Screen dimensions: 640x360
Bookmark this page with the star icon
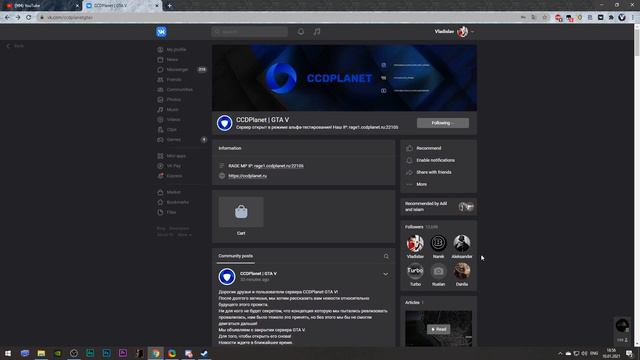(544, 18)
